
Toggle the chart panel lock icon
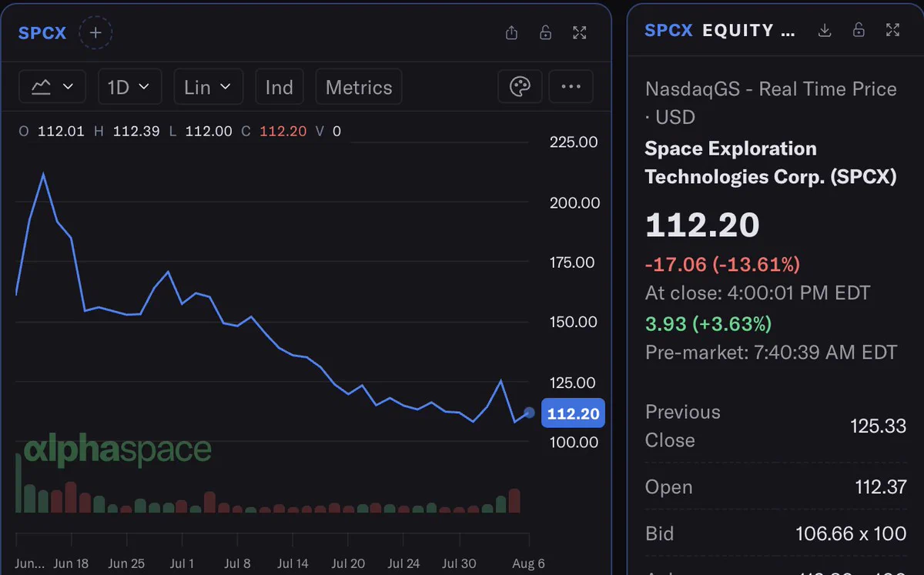tap(545, 32)
